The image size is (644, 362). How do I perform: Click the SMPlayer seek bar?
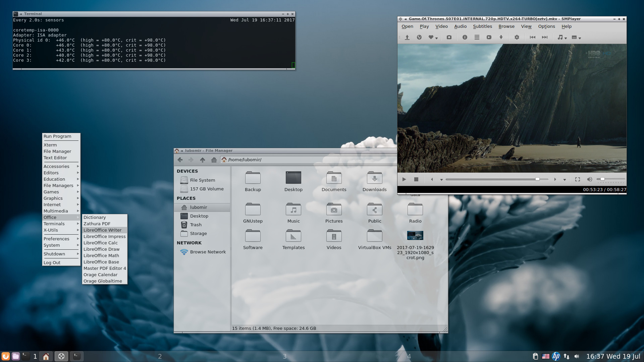point(497,179)
